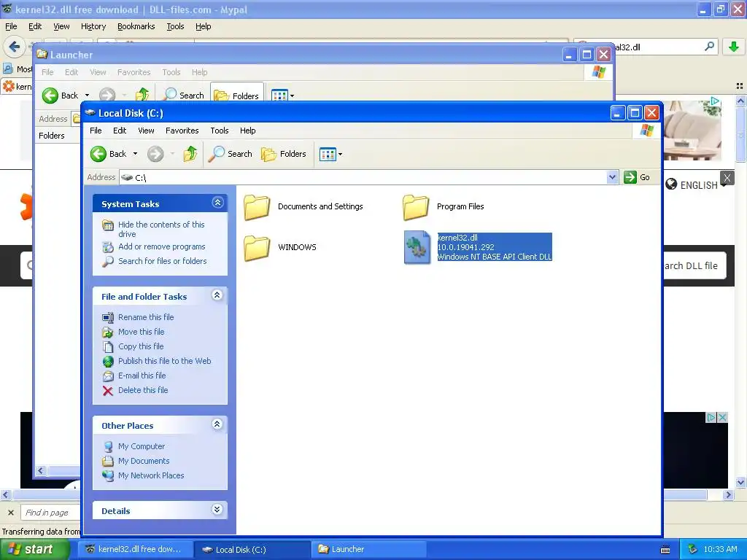Click the Go button next to address bar
747x560 pixels.
coord(638,177)
